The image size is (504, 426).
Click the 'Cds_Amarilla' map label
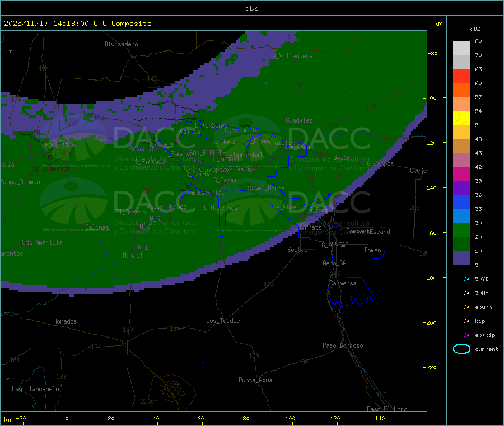click(42, 242)
